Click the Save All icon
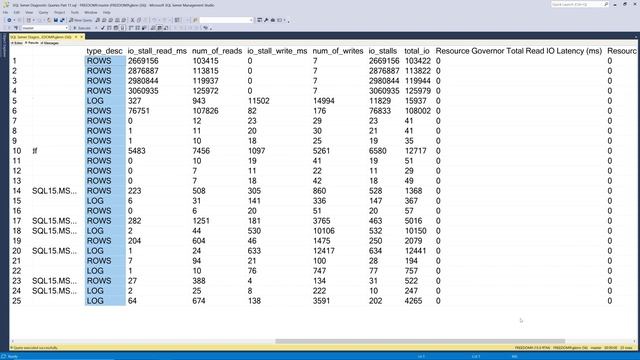640x360 pixels. pyautogui.click(x=62, y=20)
